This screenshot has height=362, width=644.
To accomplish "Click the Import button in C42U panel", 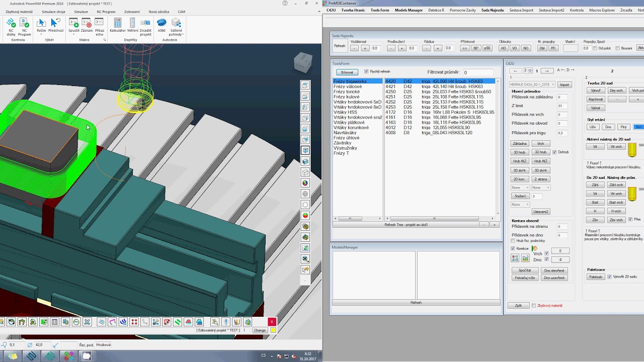I will (565, 84).
